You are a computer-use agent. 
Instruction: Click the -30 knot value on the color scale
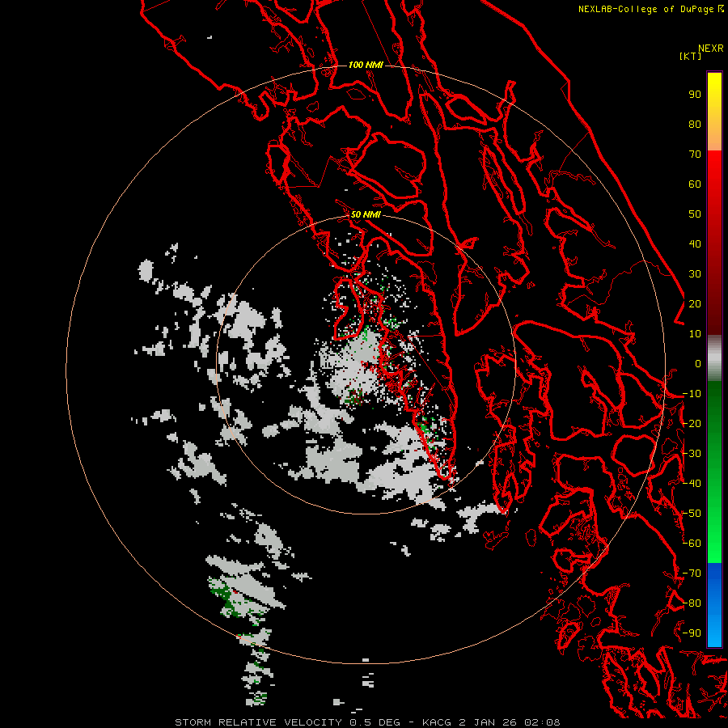692,454
